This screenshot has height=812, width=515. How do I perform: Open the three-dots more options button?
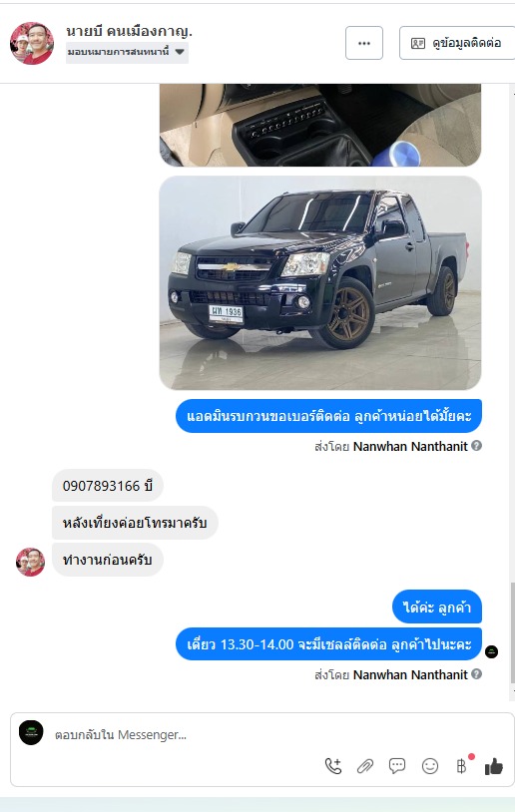364,43
